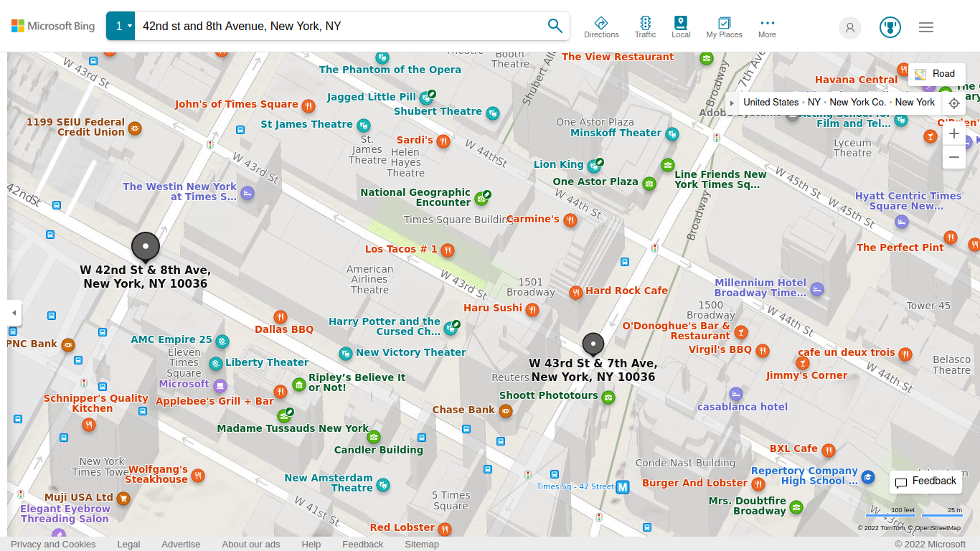Image resolution: width=980 pixels, height=551 pixels.
Task: Click the Westin New York hotel icon
Action: coord(248,193)
